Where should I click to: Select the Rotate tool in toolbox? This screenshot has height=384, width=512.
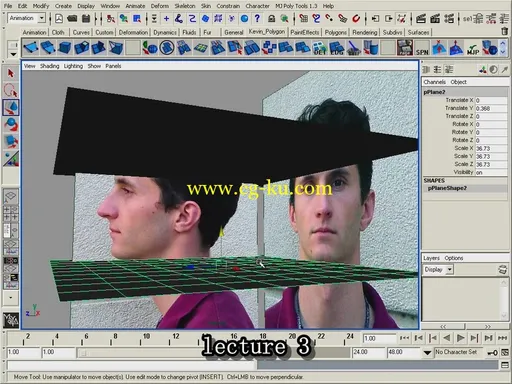coord(11,125)
